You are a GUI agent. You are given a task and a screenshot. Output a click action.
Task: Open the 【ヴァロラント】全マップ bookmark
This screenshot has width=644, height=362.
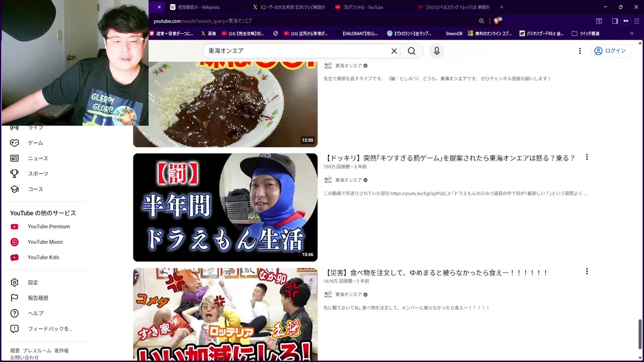coord(409,34)
